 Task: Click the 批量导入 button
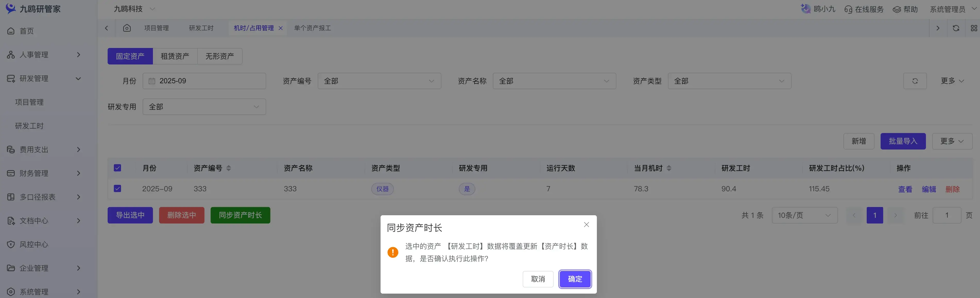903,141
